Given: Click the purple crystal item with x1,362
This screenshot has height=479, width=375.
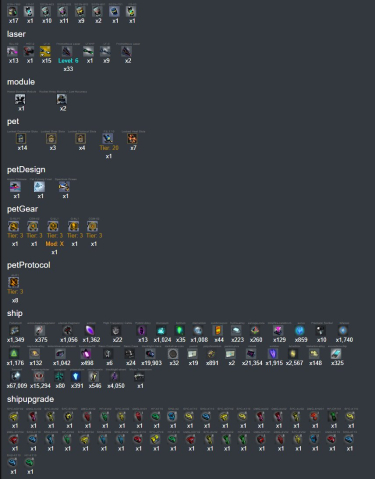Looking at the screenshot, I should [90, 330].
